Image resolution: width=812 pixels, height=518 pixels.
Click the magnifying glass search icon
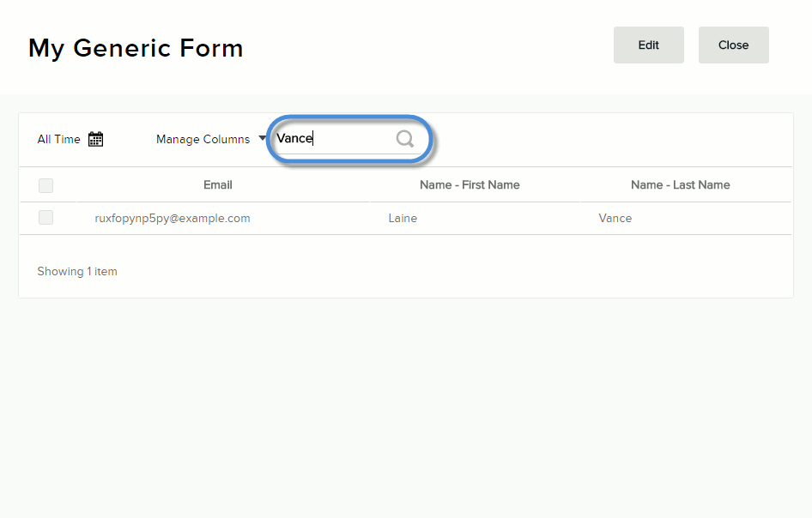coord(405,139)
